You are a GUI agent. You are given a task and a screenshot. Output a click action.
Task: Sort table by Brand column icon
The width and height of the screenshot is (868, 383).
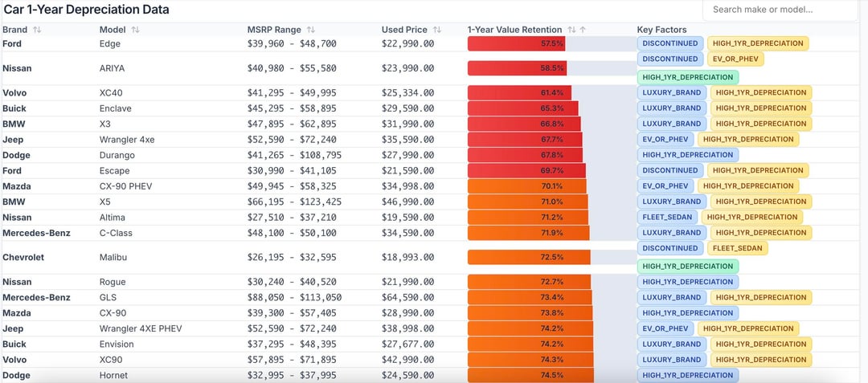(x=37, y=30)
